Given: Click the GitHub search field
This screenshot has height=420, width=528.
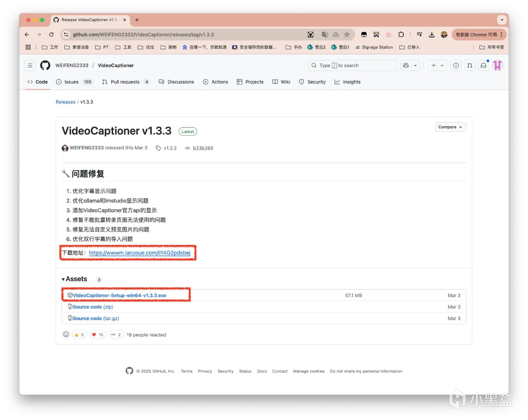Looking at the screenshot, I should coord(353,66).
